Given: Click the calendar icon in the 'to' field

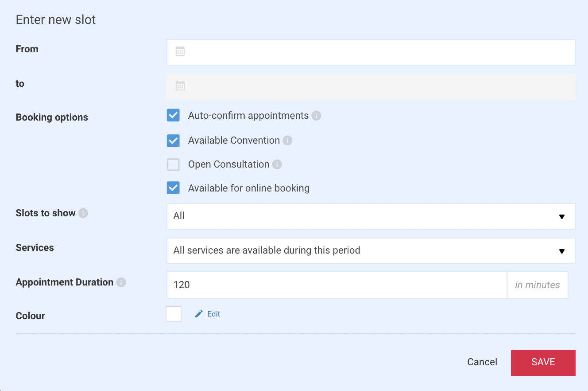Looking at the screenshot, I should (x=180, y=86).
